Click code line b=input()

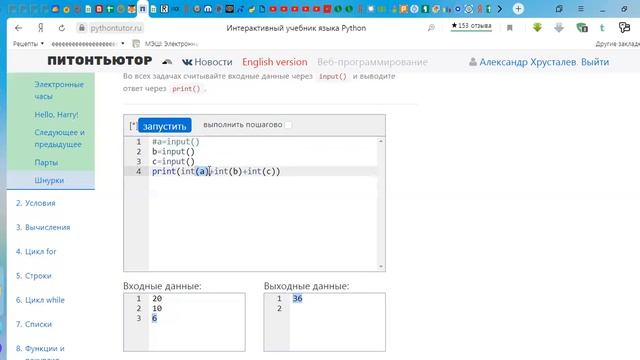pyautogui.click(x=173, y=151)
